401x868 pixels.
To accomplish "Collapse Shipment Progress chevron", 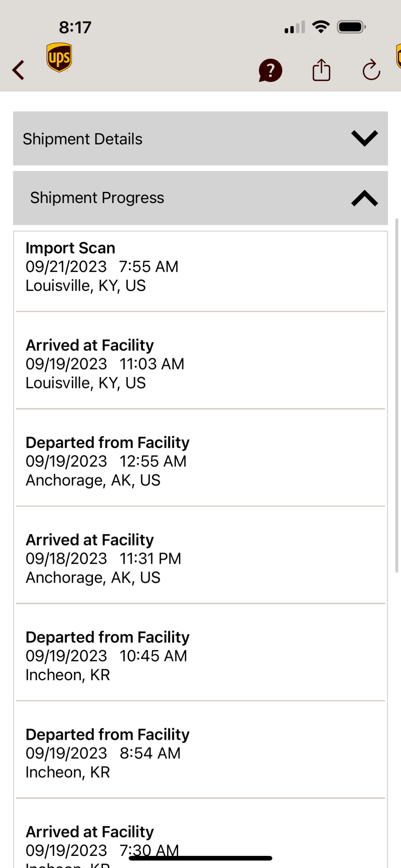I will (x=364, y=198).
